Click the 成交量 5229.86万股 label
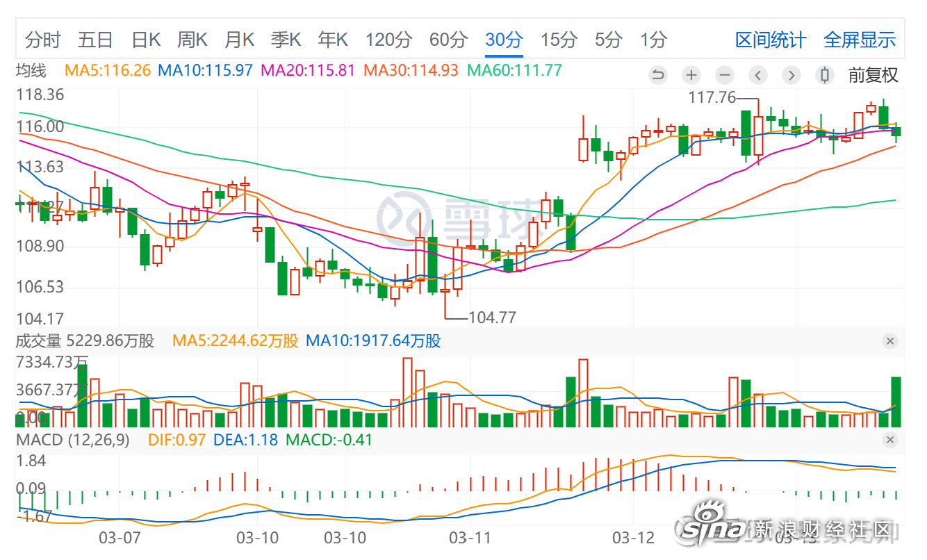 (x=85, y=341)
